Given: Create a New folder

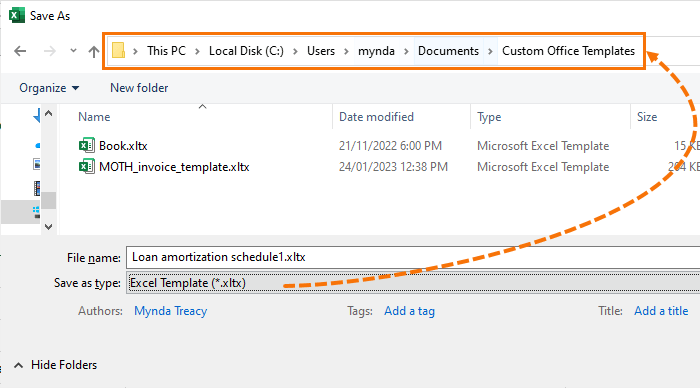Looking at the screenshot, I should point(139,88).
